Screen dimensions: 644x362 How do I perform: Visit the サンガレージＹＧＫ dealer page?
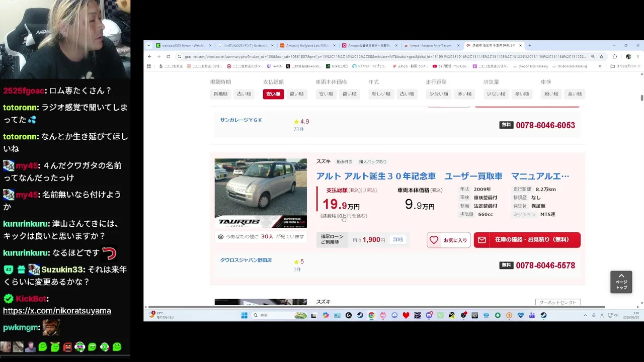point(241,120)
